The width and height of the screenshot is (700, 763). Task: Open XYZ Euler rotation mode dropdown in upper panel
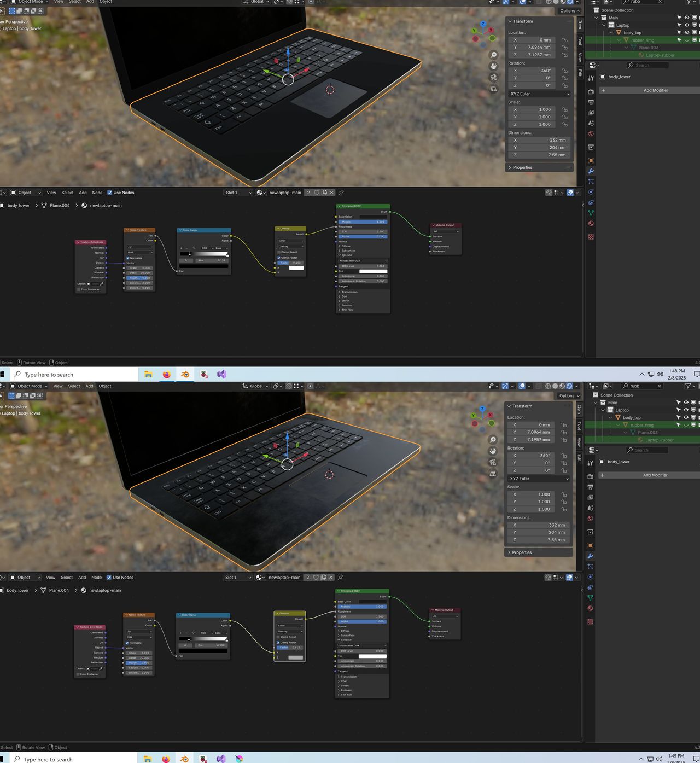[540, 94]
